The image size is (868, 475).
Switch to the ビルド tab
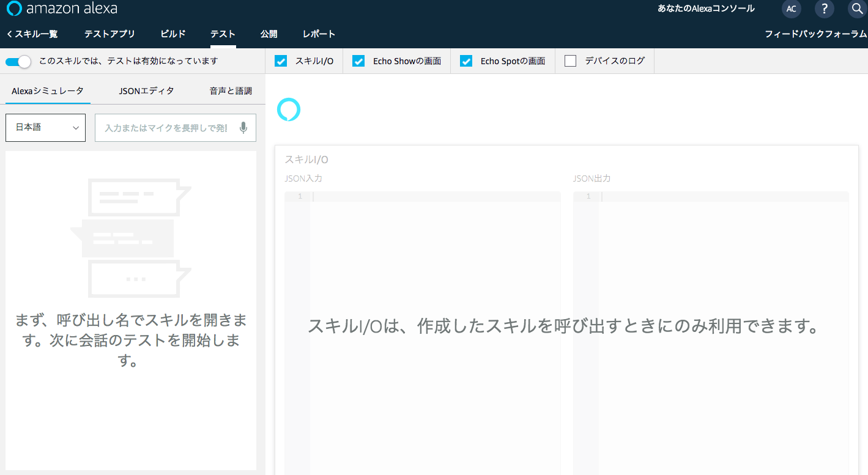point(173,34)
